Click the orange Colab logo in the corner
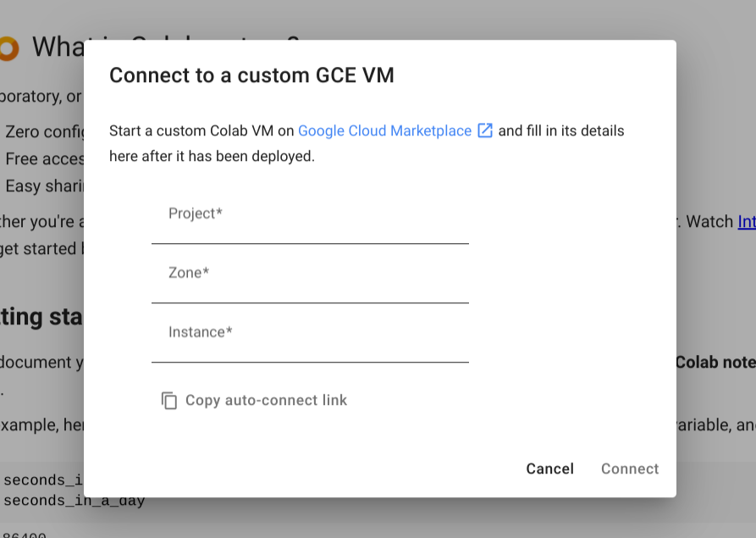 pyautogui.click(x=9, y=47)
